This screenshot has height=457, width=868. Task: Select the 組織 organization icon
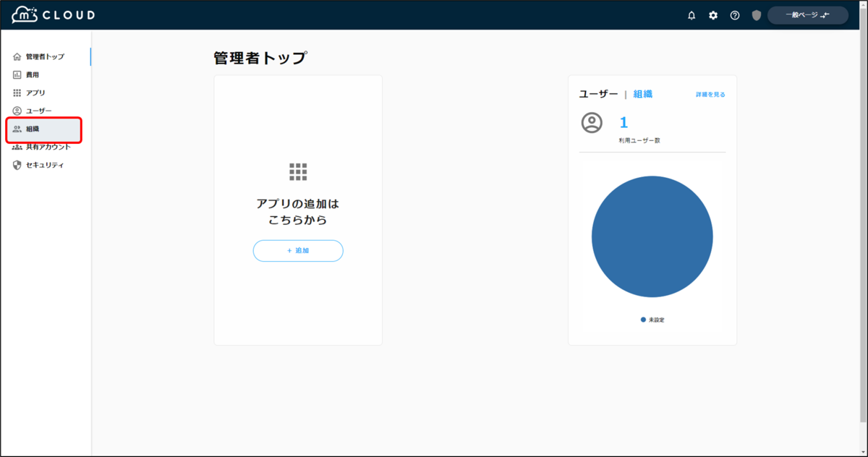[16, 129]
